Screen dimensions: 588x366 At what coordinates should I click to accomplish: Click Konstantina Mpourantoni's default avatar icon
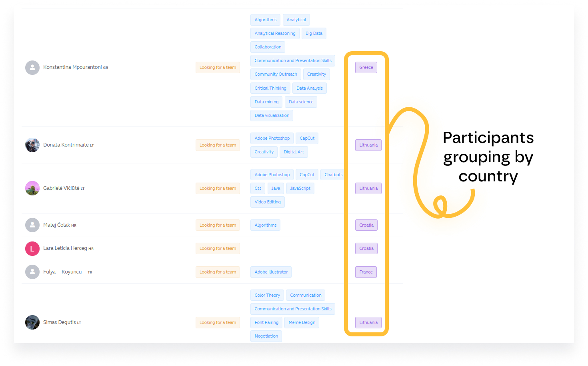coord(32,68)
